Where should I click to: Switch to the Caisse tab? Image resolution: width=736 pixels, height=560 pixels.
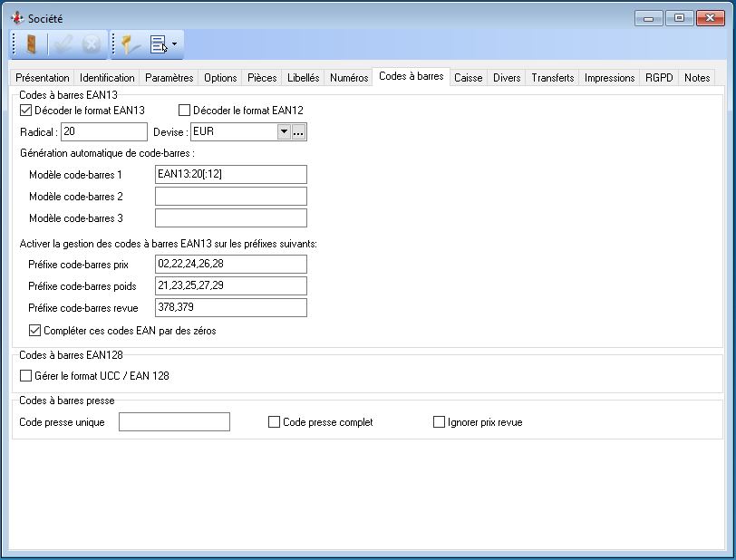pos(468,78)
